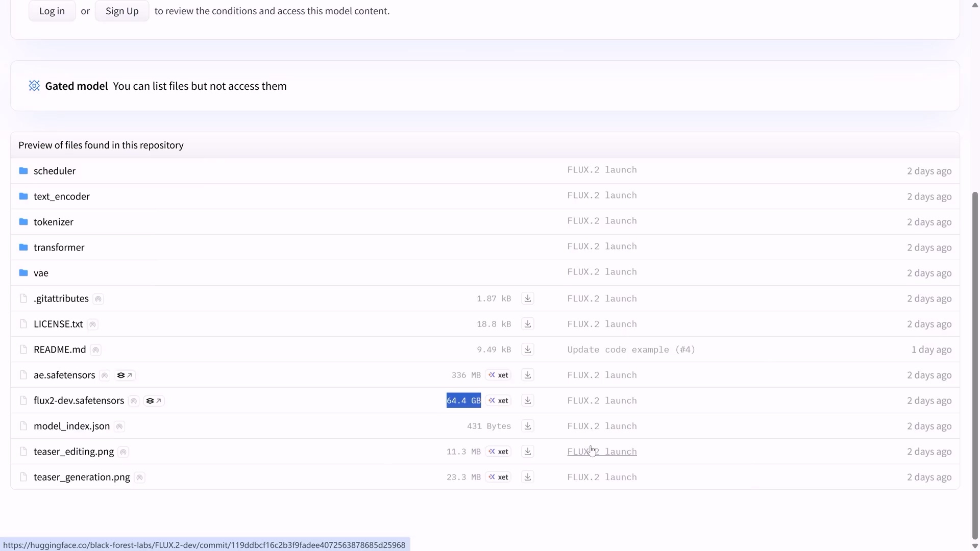Open safetensors viewer badge for ae.safetensors
The width and height of the screenshot is (980, 551).
[x=125, y=375]
